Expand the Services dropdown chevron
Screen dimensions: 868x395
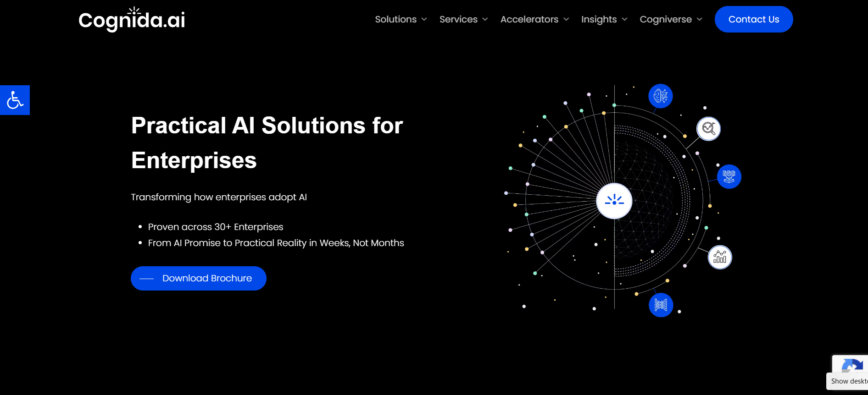485,19
